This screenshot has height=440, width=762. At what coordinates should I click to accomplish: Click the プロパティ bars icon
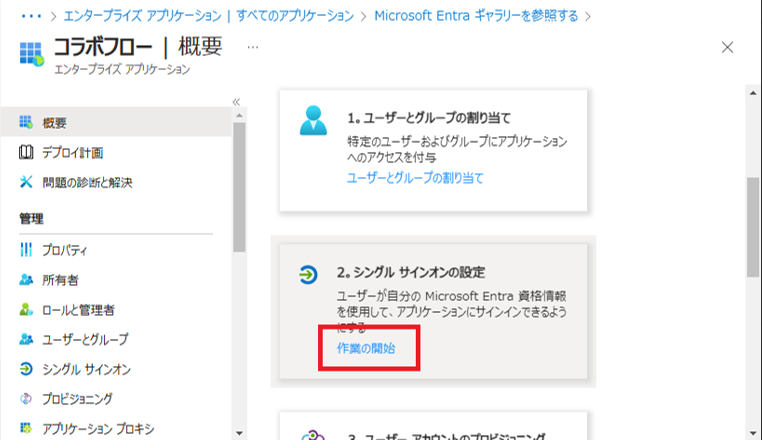pos(26,250)
